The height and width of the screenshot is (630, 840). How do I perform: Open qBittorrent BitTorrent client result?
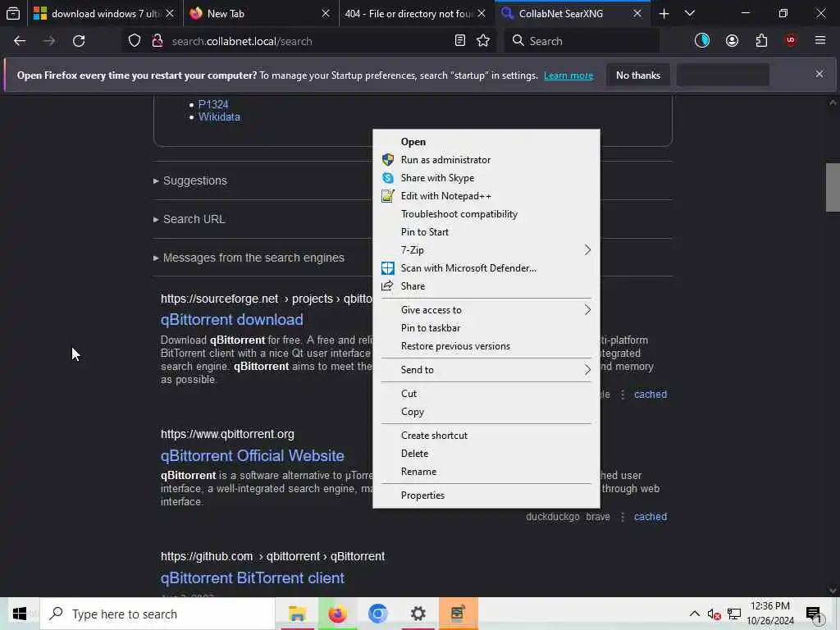click(253, 578)
